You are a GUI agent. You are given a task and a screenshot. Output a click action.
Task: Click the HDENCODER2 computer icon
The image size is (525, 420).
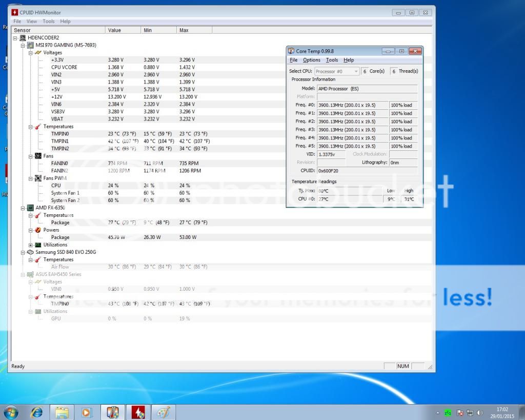coord(23,37)
